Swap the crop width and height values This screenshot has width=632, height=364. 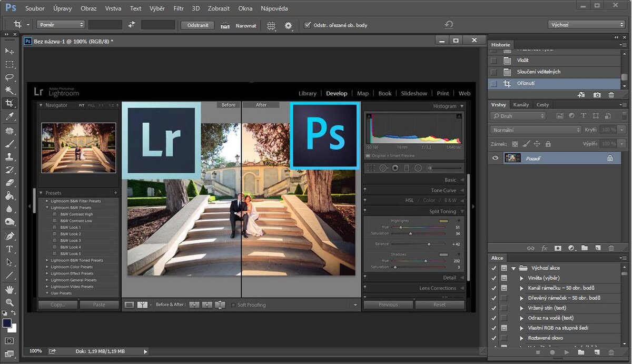[131, 25]
